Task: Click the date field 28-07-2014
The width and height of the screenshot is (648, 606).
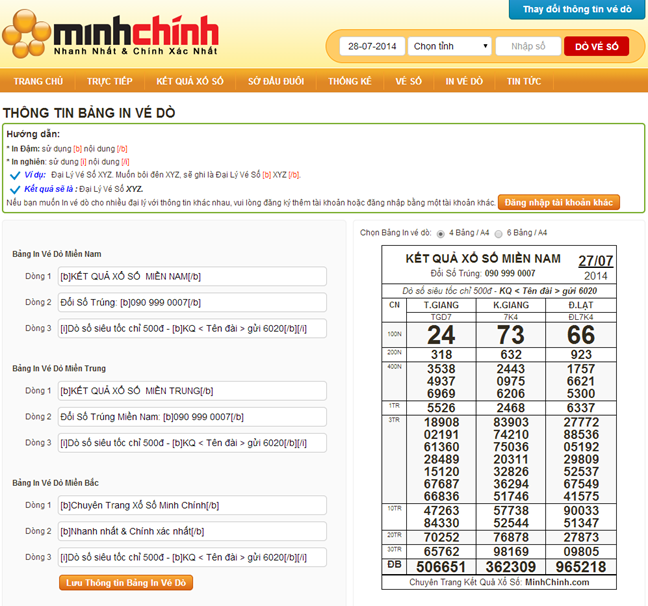Action: (x=372, y=46)
